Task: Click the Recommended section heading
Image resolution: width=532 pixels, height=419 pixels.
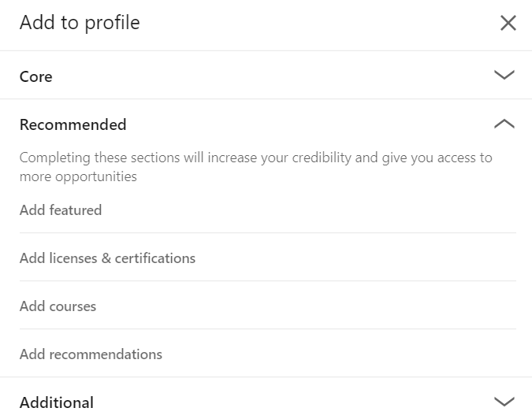Action: [73, 124]
